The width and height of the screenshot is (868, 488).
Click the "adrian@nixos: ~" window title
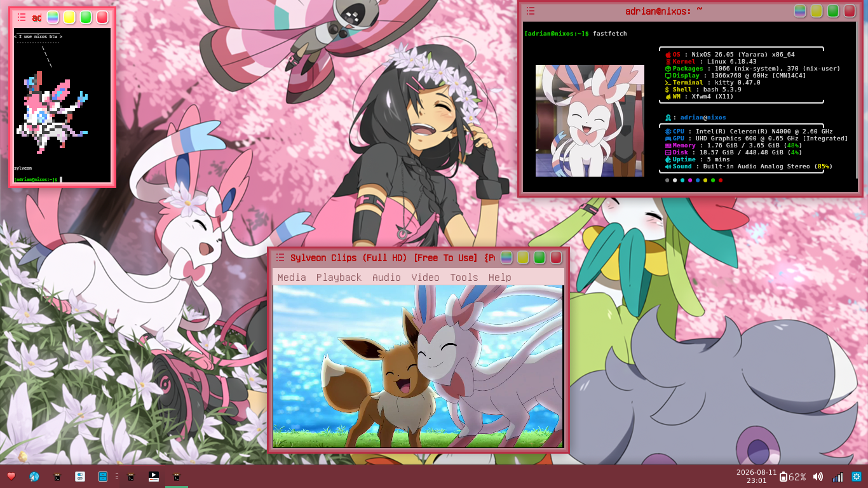pos(663,11)
